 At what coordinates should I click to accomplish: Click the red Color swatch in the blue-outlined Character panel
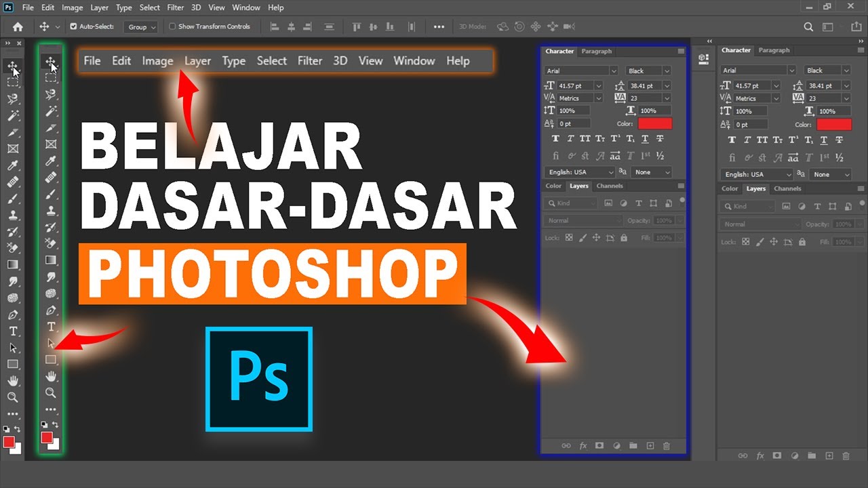(x=654, y=123)
